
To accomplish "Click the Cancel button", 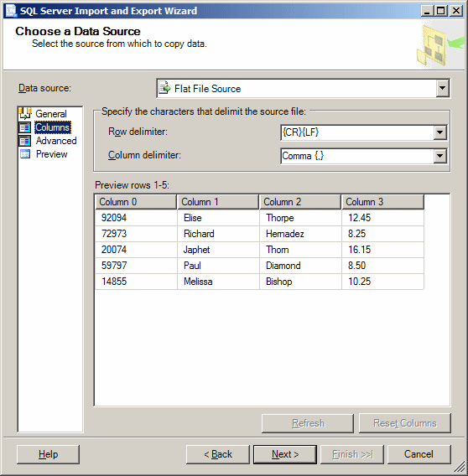I will [x=419, y=454].
